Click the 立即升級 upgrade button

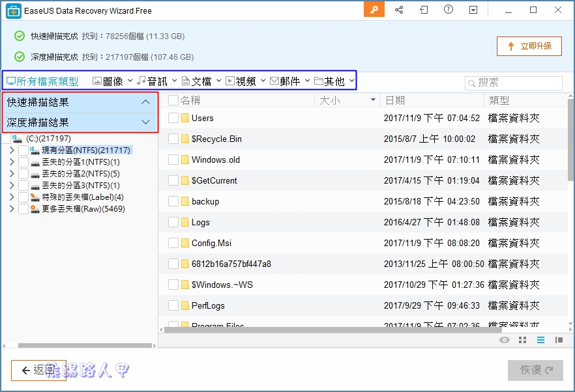tap(529, 46)
